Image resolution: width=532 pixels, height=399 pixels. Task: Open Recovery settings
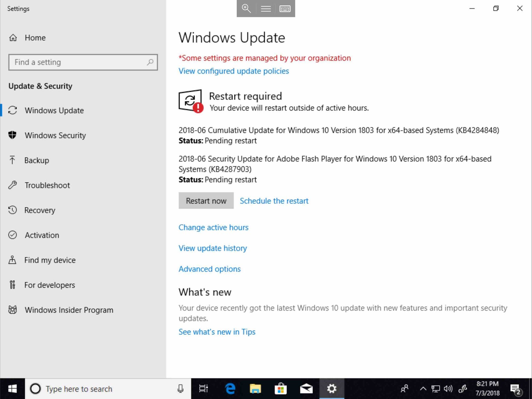(40, 210)
